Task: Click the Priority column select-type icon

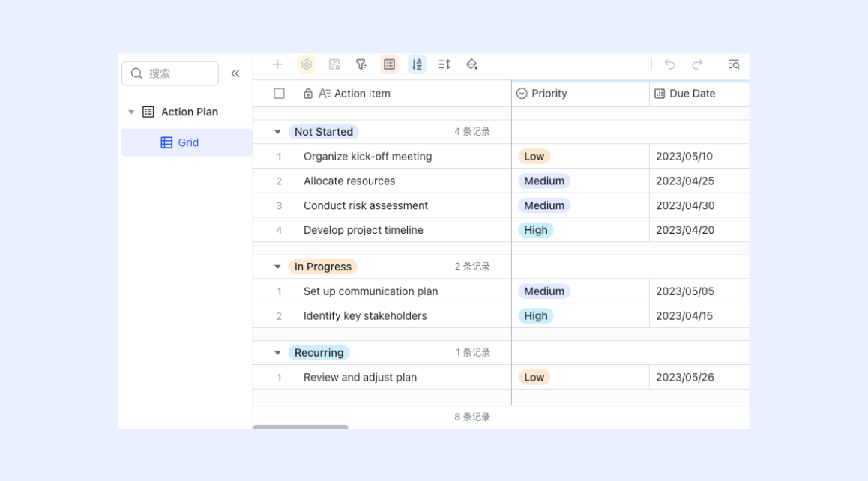Action: (x=522, y=94)
